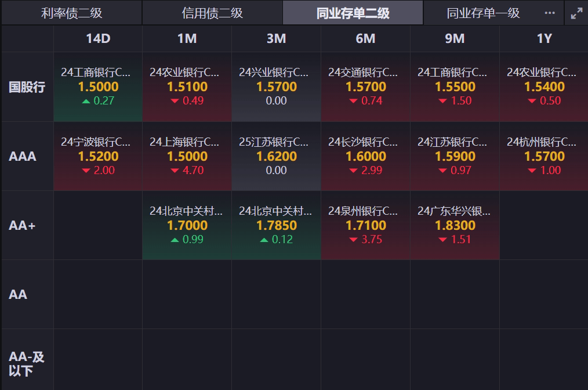Click the 14D column header
The width and height of the screenshot is (588, 390).
pyautogui.click(x=98, y=39)
